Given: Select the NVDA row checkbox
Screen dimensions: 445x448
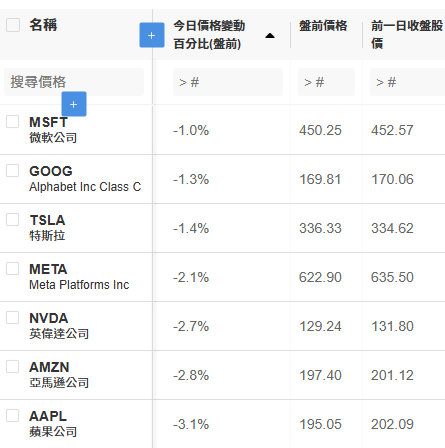Looking at the screenshot, I should coord(13,318).
